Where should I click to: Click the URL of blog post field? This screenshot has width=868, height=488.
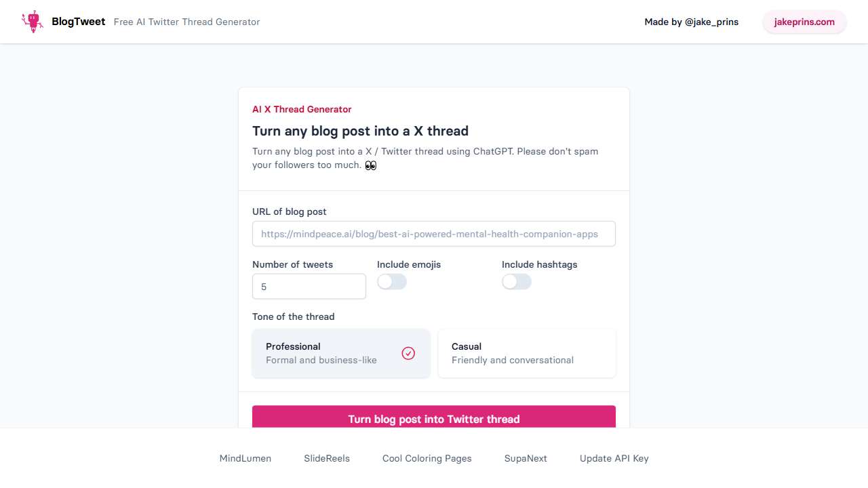434,234
